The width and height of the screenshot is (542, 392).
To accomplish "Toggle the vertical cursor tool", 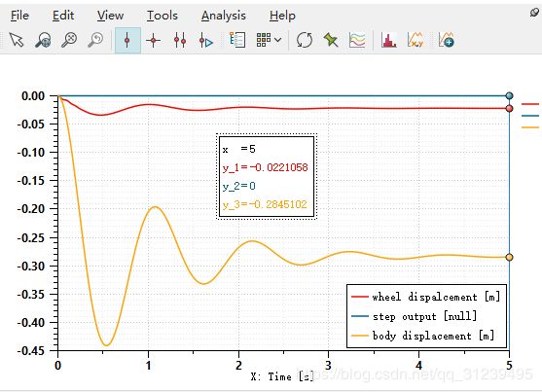I will [127, 41].
